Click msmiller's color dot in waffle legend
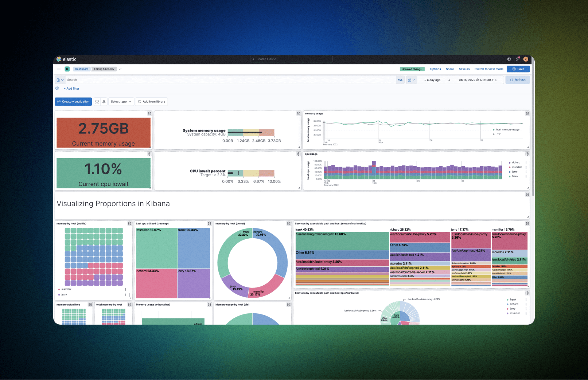Image resolution: width=588 pixels, height=380 pixels. click(59, 289)
